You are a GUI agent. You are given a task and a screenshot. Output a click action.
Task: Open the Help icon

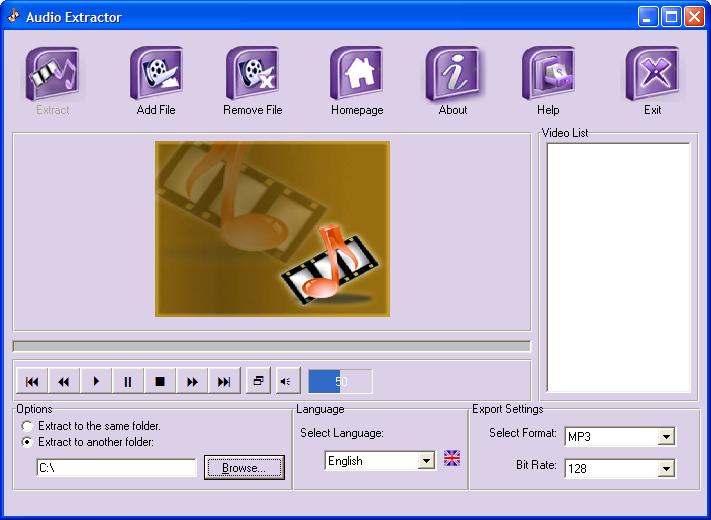[x=548, y=73]
